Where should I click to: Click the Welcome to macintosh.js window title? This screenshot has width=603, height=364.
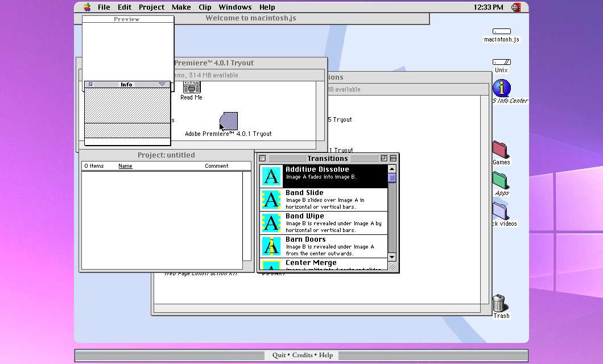pyautogui.click(x=251, y=18)
